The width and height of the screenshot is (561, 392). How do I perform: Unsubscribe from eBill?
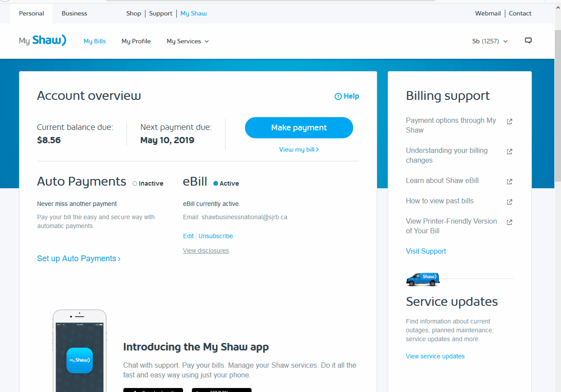215,236
